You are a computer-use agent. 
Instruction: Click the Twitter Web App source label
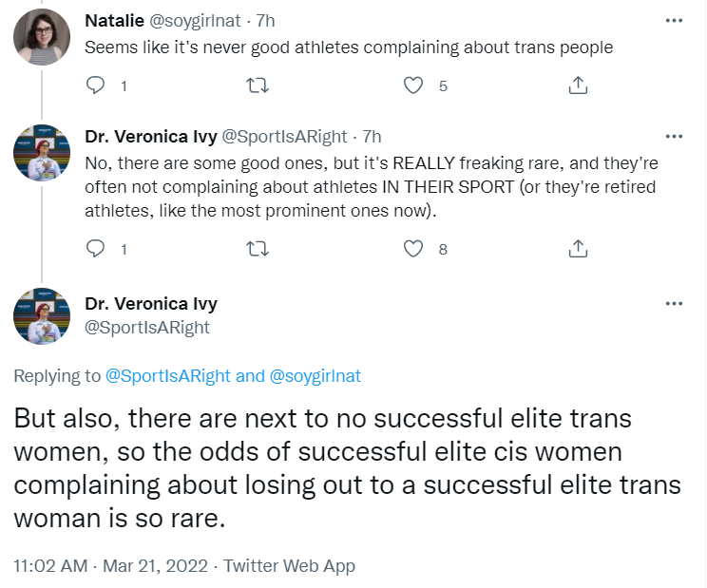point(290,566)
